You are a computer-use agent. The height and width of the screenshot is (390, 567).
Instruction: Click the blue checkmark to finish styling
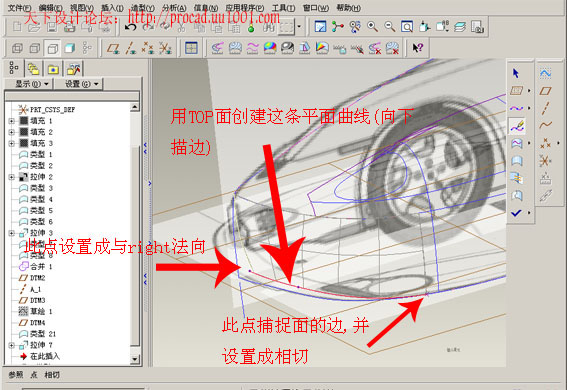coord(516,213)
